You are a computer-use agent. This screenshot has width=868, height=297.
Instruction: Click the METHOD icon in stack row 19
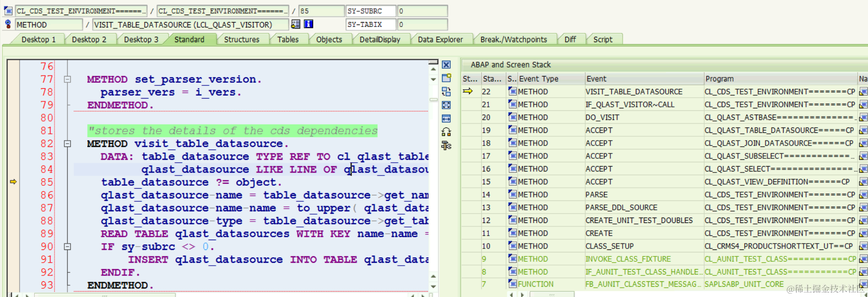pyautogui.click(x=512, y=130)
